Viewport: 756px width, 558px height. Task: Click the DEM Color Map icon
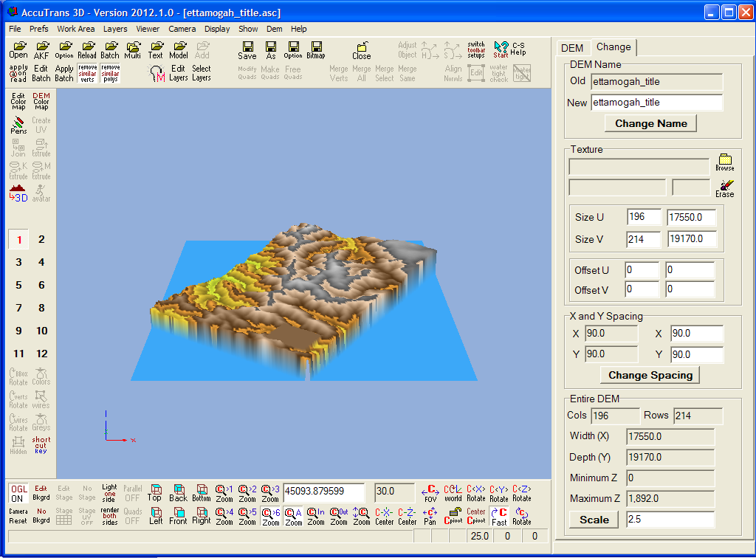[41, 100]
